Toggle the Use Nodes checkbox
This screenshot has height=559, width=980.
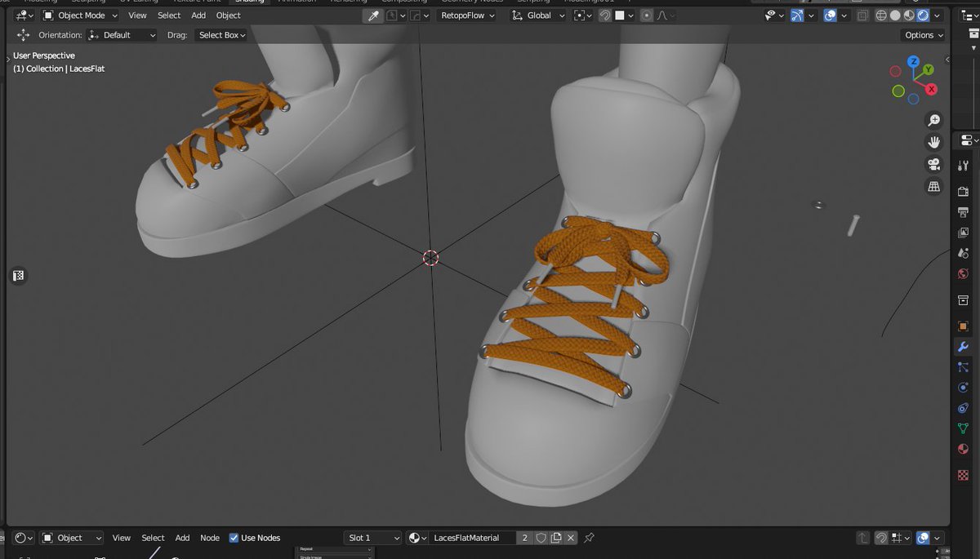(234, 537)
